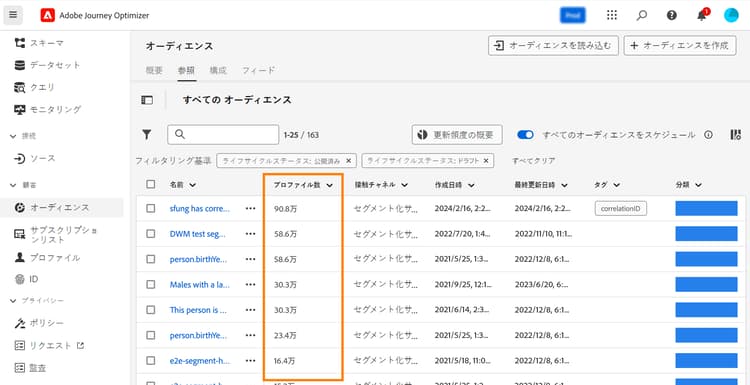Sort by プロファイル数 column chevron

(330, 185)
